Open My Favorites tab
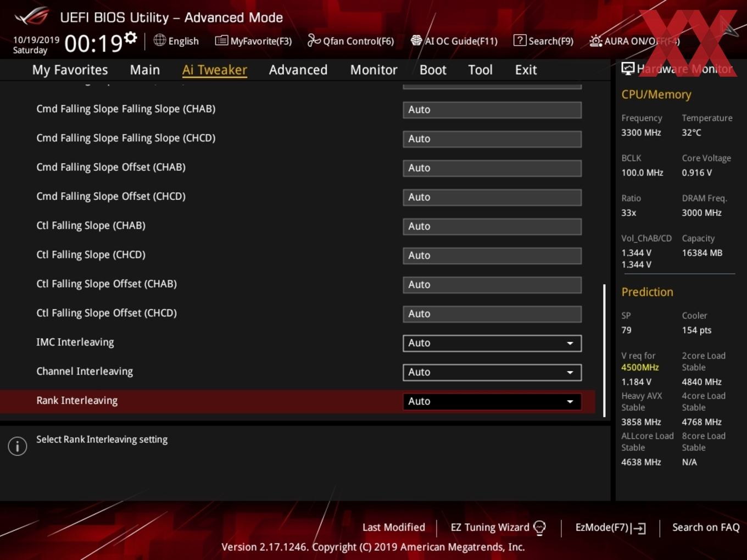This screenshot has width=747, height=560. [x=70, y=70]
